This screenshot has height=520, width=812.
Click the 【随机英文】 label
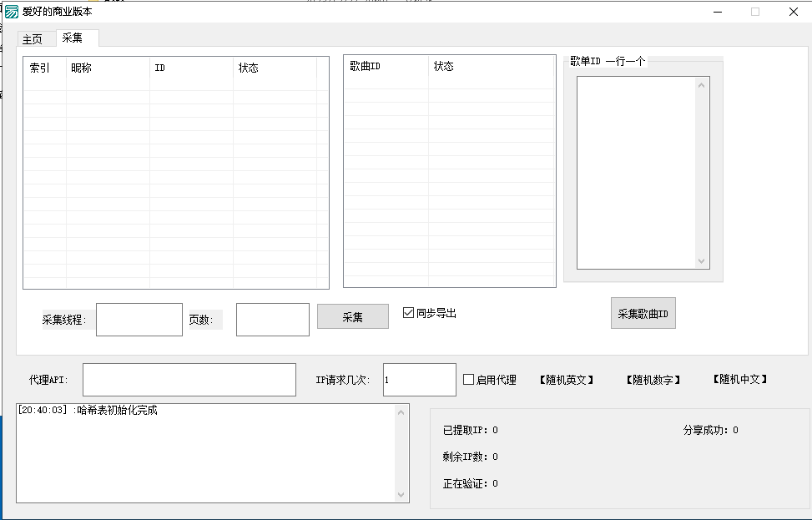click(567, 380)
